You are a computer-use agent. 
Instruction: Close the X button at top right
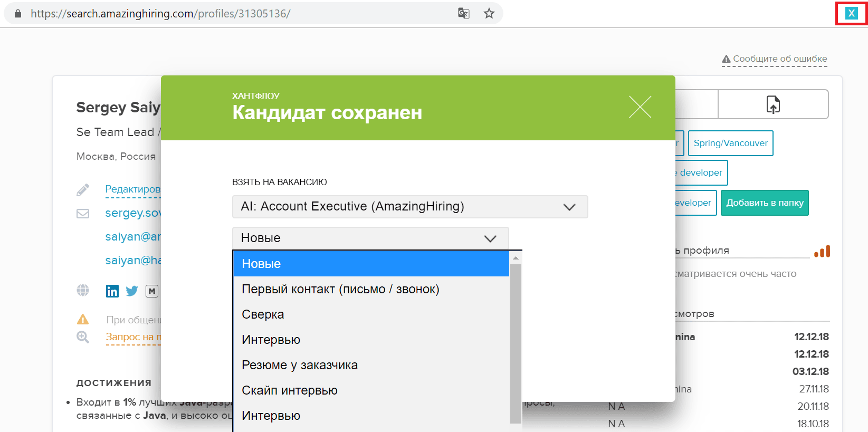pos(851,13)
